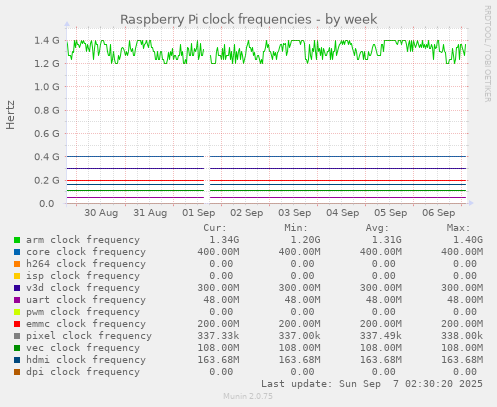Click the 'Munin 2.0.75' version text

tap(248, 396)
